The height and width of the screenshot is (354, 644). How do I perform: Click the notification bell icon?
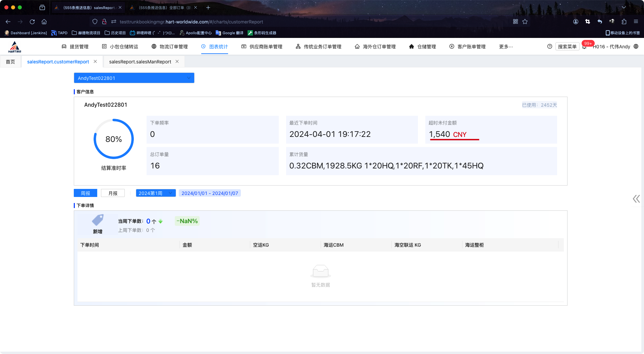[x=584, y=47]
